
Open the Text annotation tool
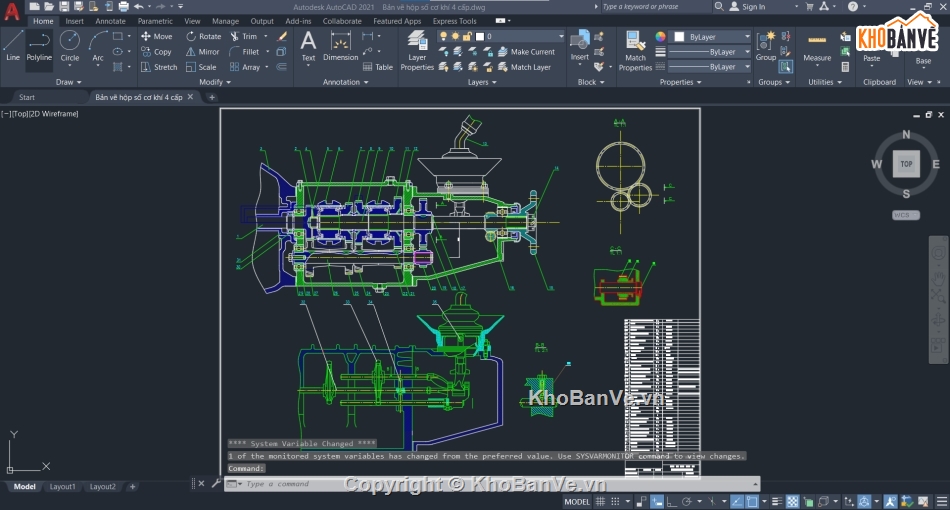click(x=308, y=46)
